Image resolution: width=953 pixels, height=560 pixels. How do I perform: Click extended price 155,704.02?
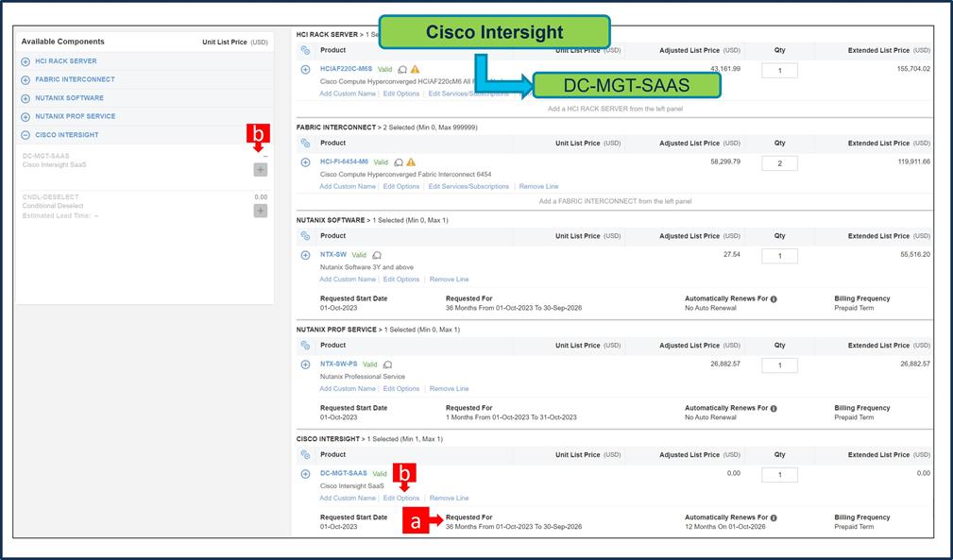coord(913,69)
